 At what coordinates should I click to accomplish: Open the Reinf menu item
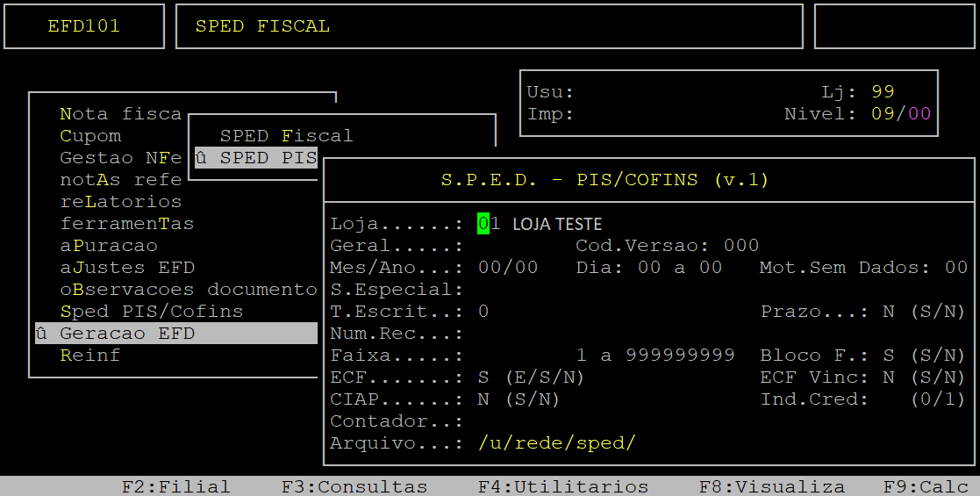click(90, 355)
